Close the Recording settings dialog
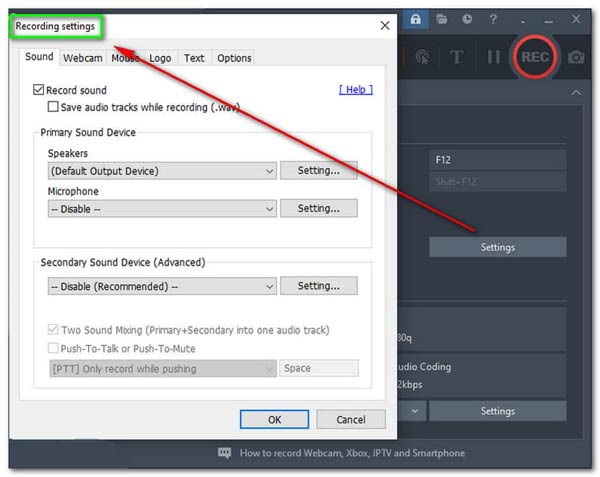Viewport: 600px width, 477px height. click(385, 26)
